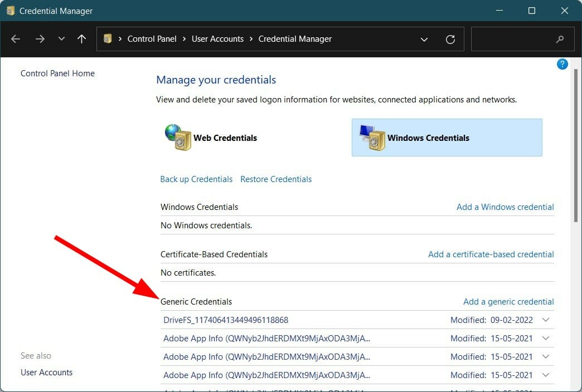Expand the DriveFS_117406413449496118868 credential entry
Screen dimensions: 582x392
[x=546, y=320]
